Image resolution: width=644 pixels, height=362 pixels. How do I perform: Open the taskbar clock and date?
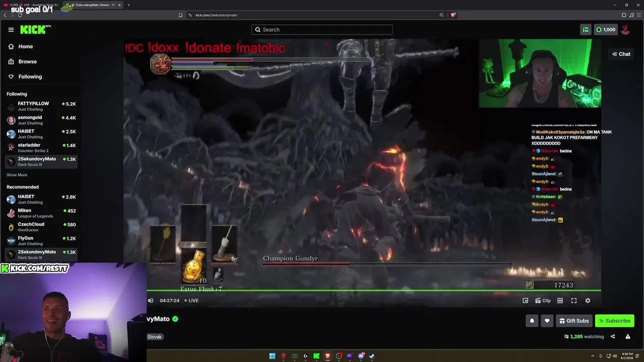(x=627, y=355)
